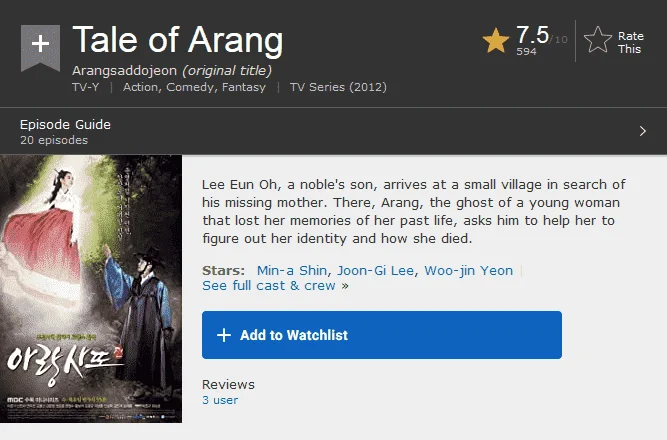
Task: Click the Tale of Arang poster image
Action: [91, 289]
